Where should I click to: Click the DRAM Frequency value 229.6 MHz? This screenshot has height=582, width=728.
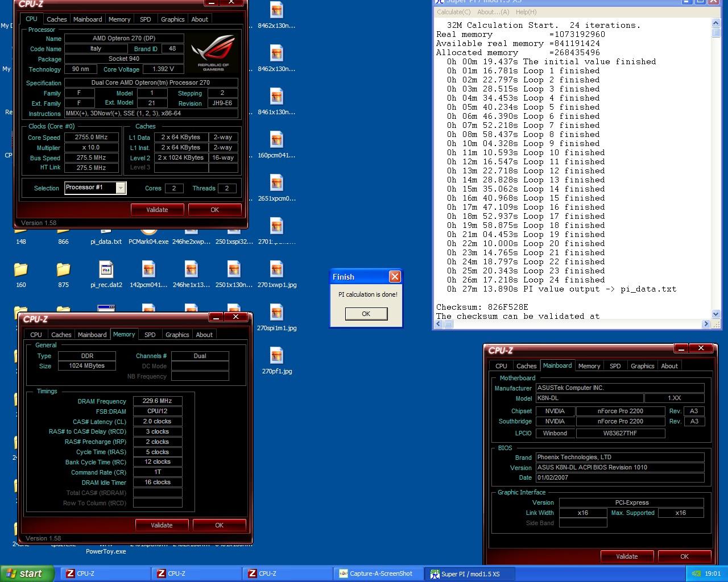click(158, 401)
